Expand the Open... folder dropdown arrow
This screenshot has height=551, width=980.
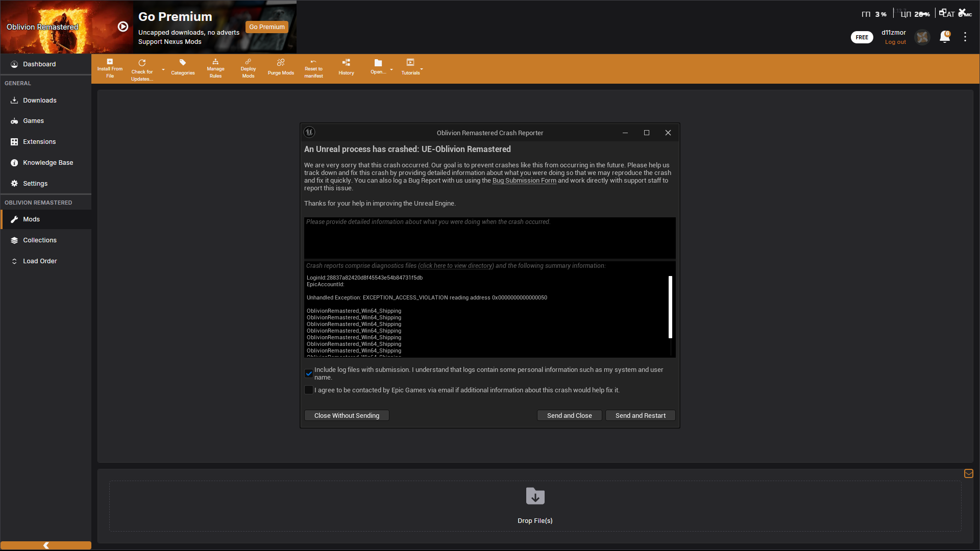tap(391, 69)
